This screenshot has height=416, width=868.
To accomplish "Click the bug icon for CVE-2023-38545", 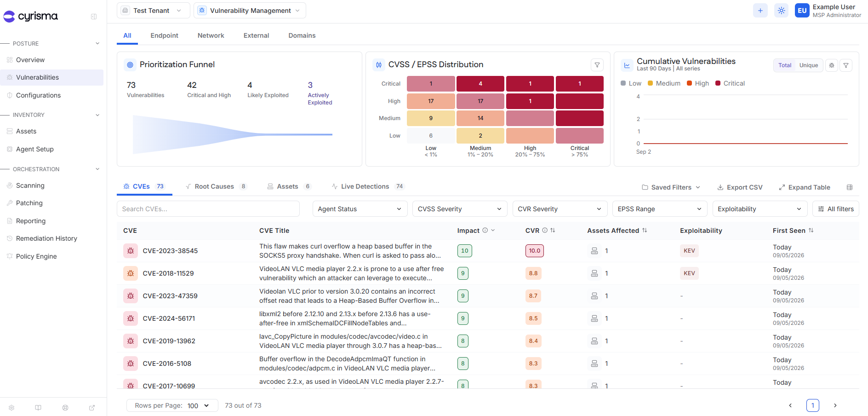I will pos(131,251).
